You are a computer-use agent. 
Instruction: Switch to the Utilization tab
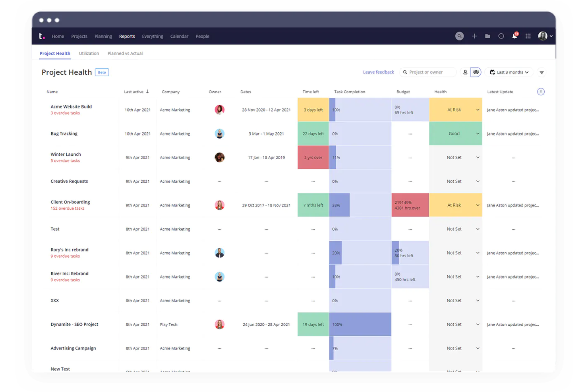tap(89, 53)
